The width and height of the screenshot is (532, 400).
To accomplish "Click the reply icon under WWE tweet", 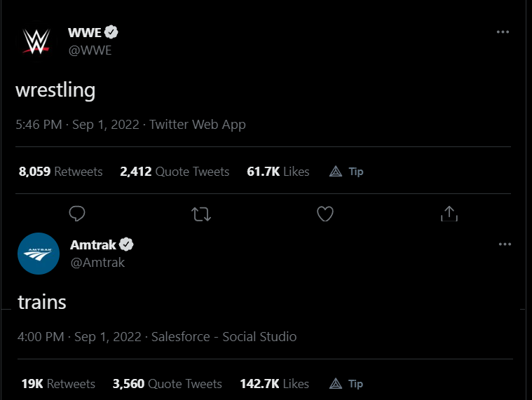I will point(78,214).
